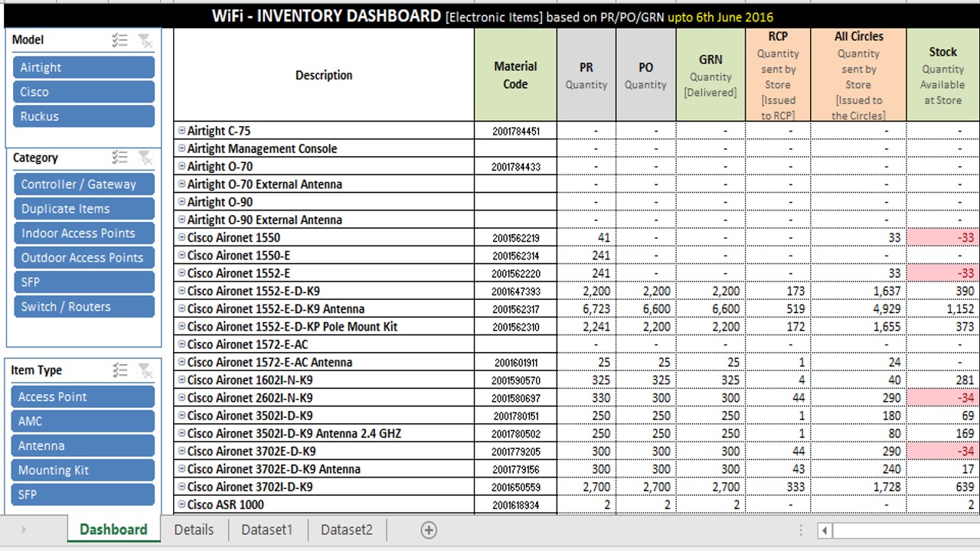The image size is (980, 551).
Task: Filter Category by Indoor Access Points
Action: point(83,233)
